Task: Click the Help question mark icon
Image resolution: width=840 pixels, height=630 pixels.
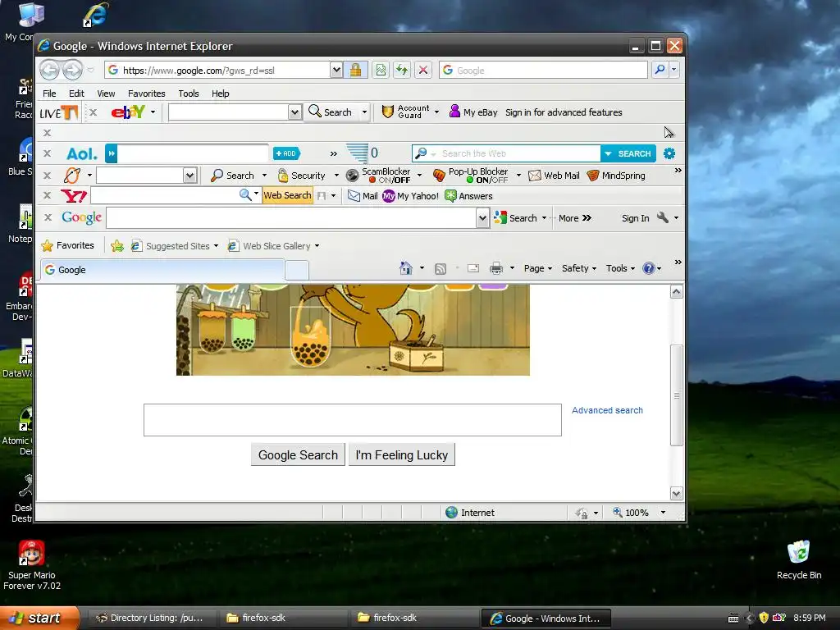Action: (649, 268)
